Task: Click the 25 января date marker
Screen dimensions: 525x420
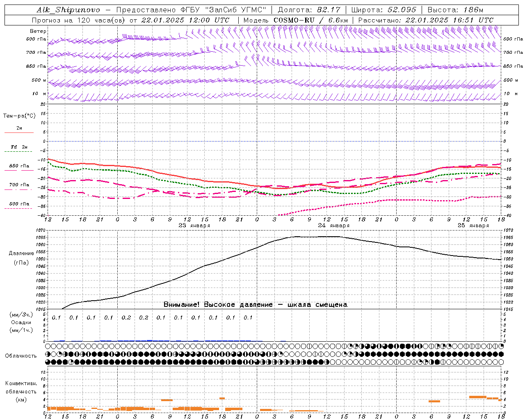Action: (473, 225)
